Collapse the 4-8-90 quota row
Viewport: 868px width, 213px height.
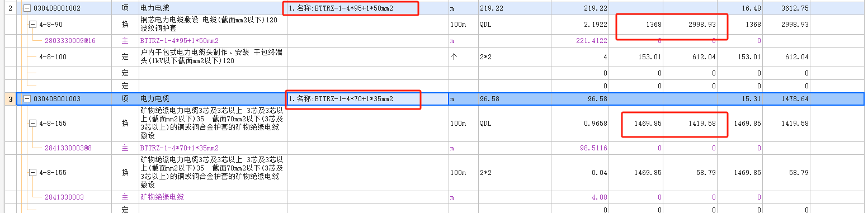(x=32, y=25)
